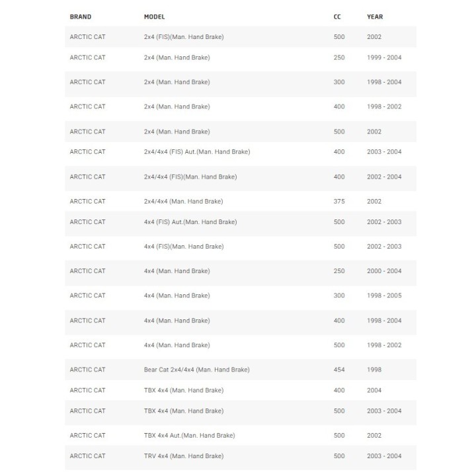This screenshot has height=476, width=476.
Task: Select the 4x4 (FIS)(Man. Hand Brake) model
Action: point(184,247)
